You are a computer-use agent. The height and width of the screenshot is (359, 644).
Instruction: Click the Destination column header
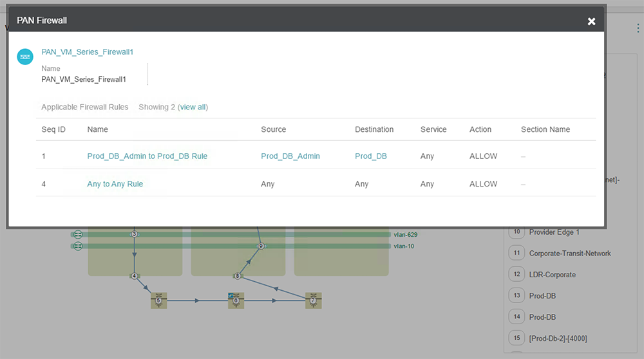(374, 129)
